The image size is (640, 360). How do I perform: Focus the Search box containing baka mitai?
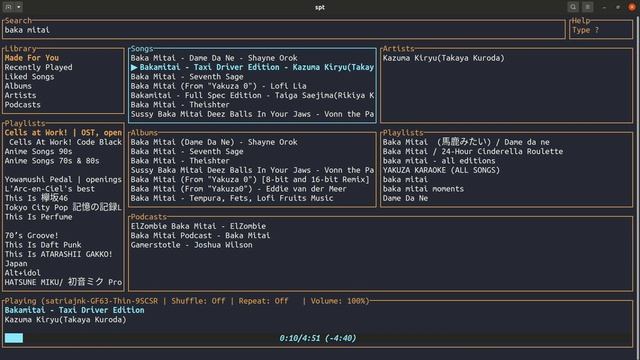(x=284, y=30)
